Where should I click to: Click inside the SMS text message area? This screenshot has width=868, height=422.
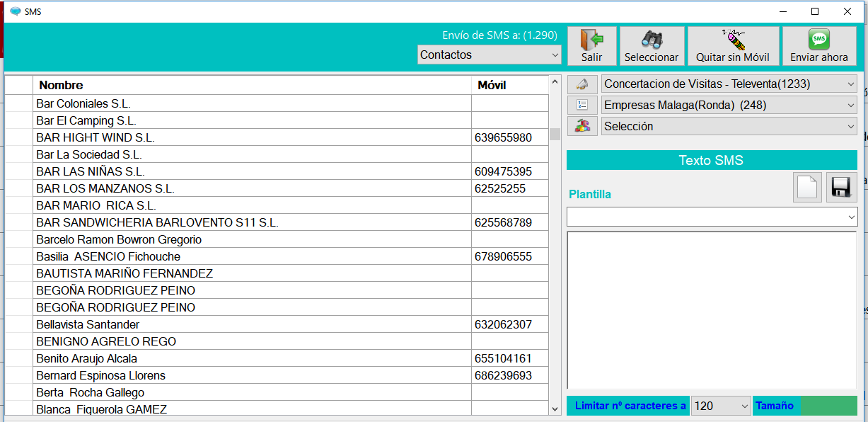[x=712, y=309]
